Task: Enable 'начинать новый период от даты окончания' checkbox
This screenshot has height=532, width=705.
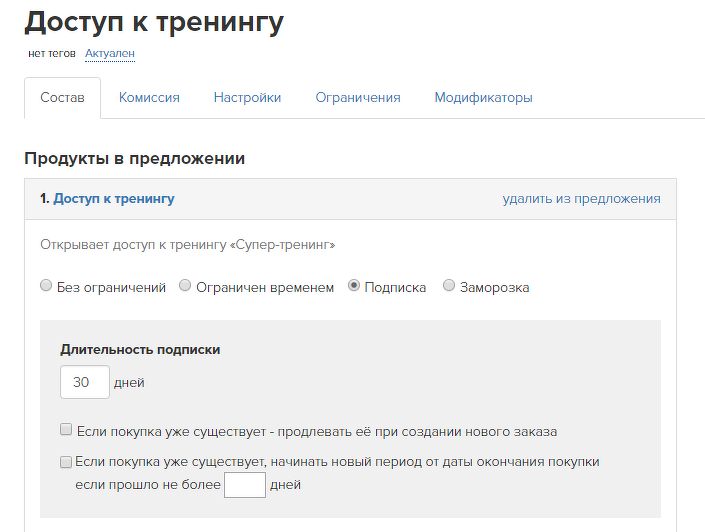Action: coord(66,462)
